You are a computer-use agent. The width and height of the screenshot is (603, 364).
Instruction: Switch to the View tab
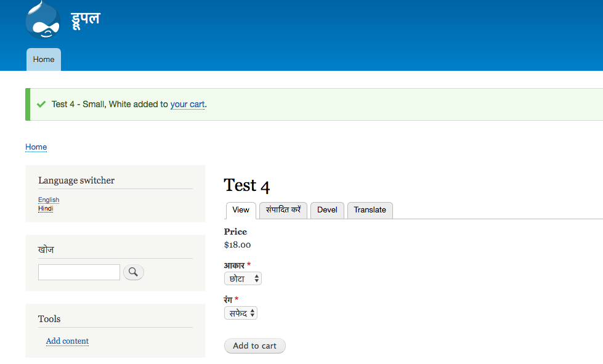click(240, 210)
